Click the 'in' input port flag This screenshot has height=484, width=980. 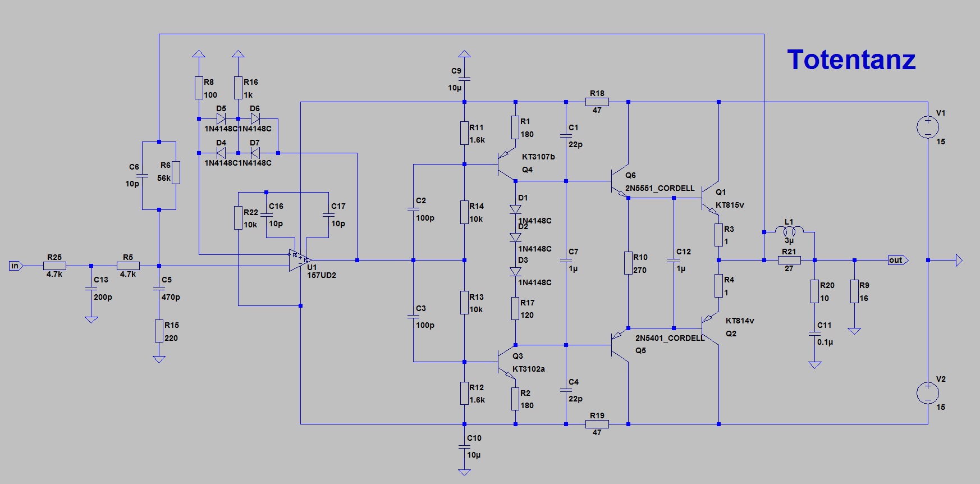click(16, 266)
